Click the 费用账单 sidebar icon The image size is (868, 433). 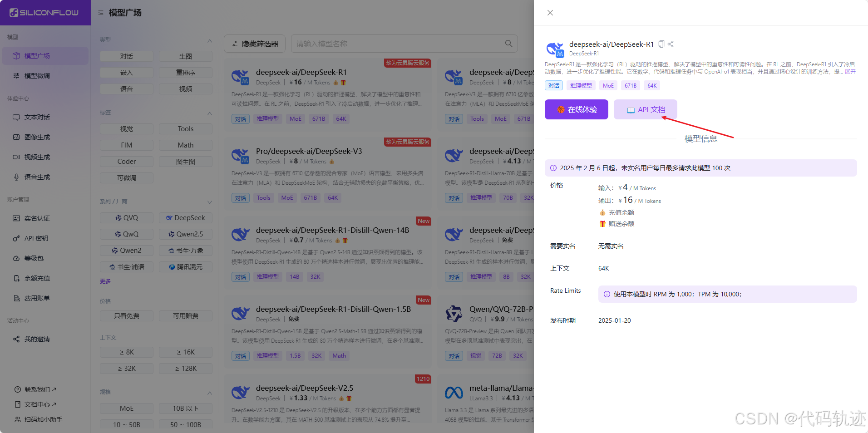click(x=16, y=298)
